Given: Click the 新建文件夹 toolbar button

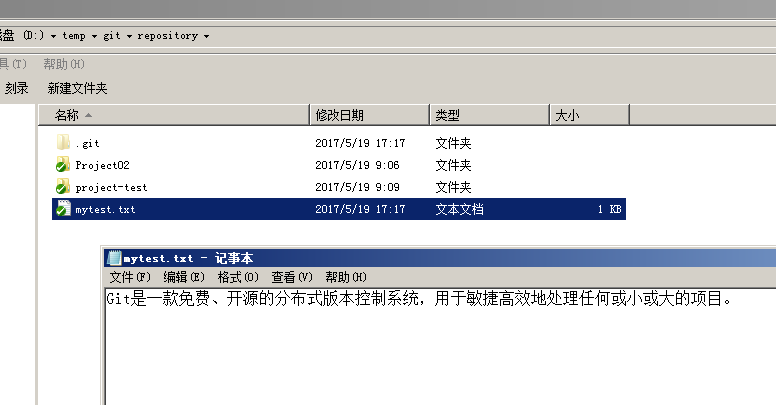Looking at the screenshot, I should (x=77, y=88).
